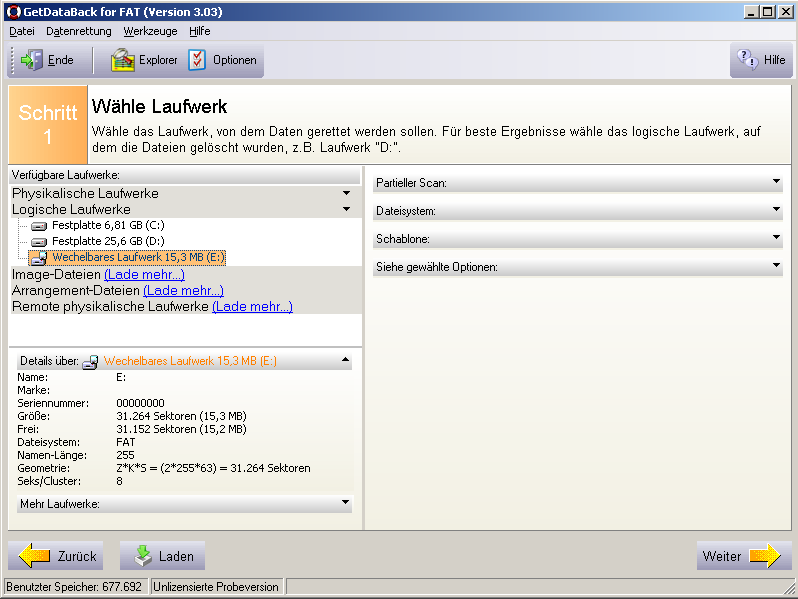This screenshot has width=798, height=599.
Task: Expand Siehe gewählte Optionen panel
Action: pyautogui.click(x=776, y=266)
